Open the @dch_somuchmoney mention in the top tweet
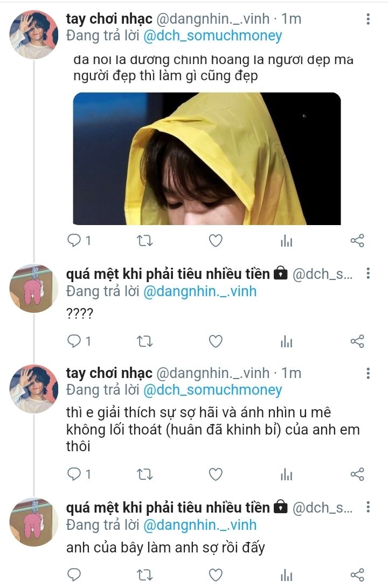This screenshot has width=388, height=588. [x=213, y=36]
